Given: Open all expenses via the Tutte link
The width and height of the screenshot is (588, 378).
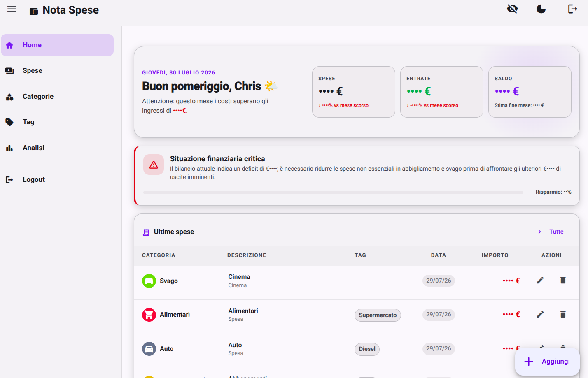Looking at the screenshot, I should (556, 232).
